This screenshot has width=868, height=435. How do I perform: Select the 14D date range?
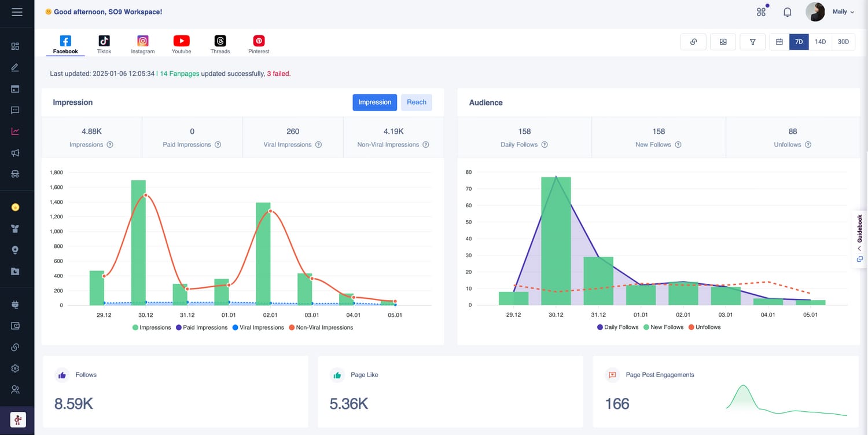[x=820, y=42]
